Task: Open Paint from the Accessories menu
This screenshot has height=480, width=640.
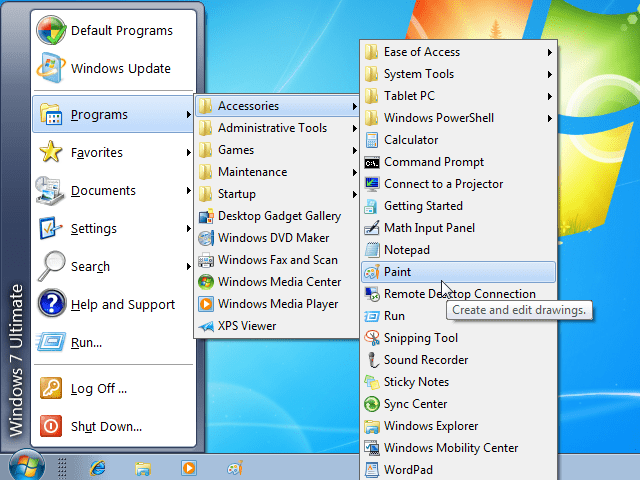Action: pos(398,272)
